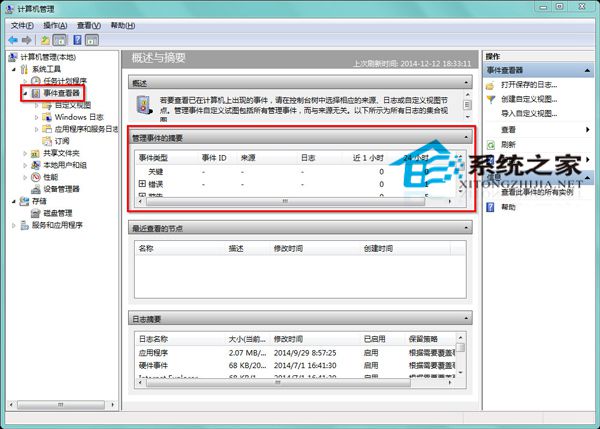Toggle the console tree pane toolbar icon
This screenshot has height=429, width=600.
click(x=60, y=40)
